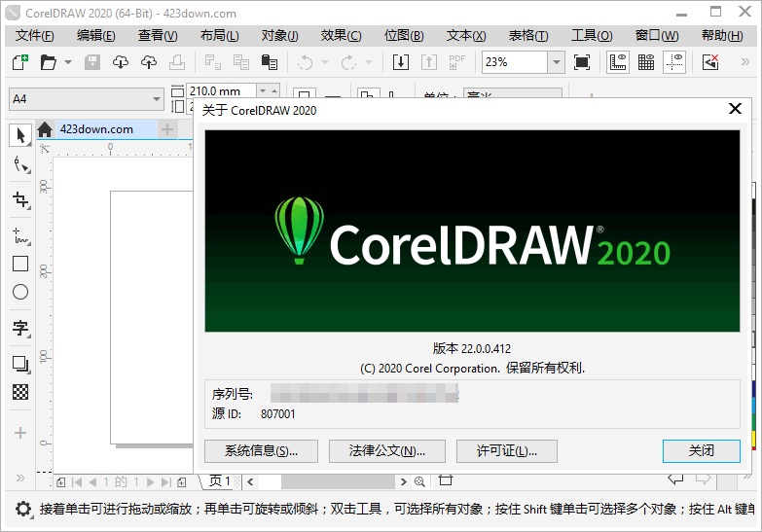
Task: Toggle the Show rulers button
Action: click(x=618, y=62)
